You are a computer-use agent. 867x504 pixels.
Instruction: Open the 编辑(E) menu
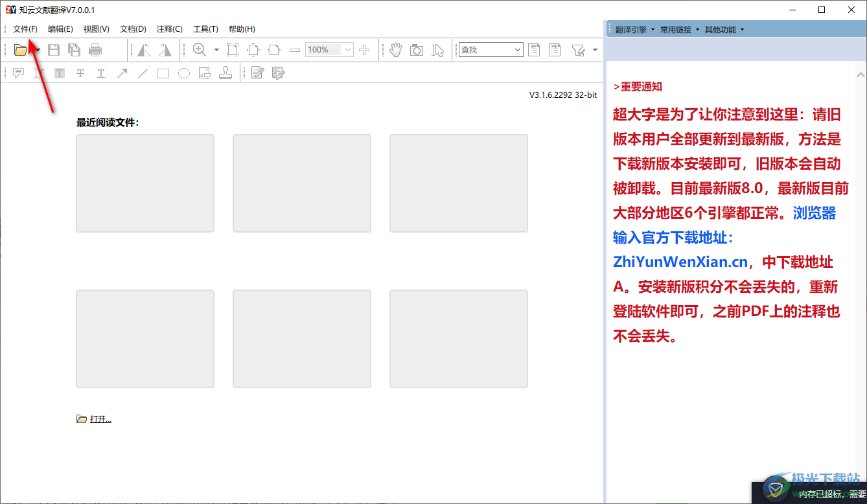click(x=60, y=29)
